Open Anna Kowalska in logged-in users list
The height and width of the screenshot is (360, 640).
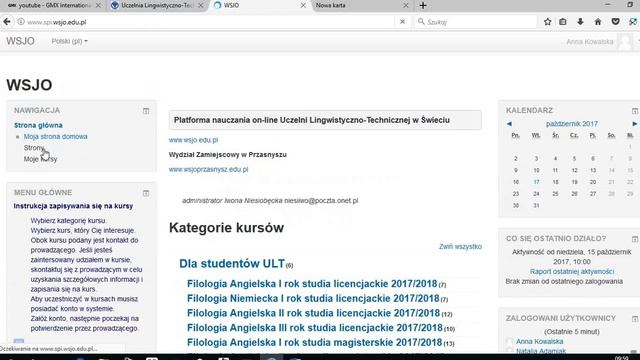(x=540, y=341)
